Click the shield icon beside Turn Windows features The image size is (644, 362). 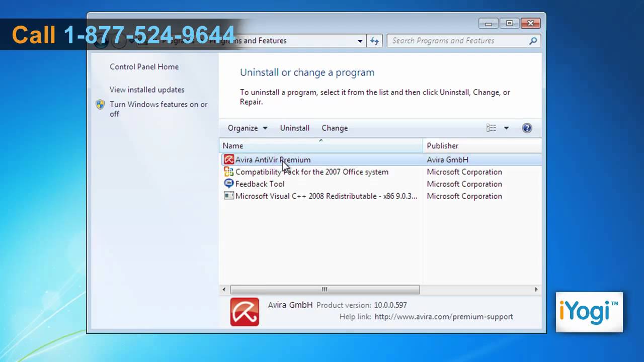tap(101, 105)
